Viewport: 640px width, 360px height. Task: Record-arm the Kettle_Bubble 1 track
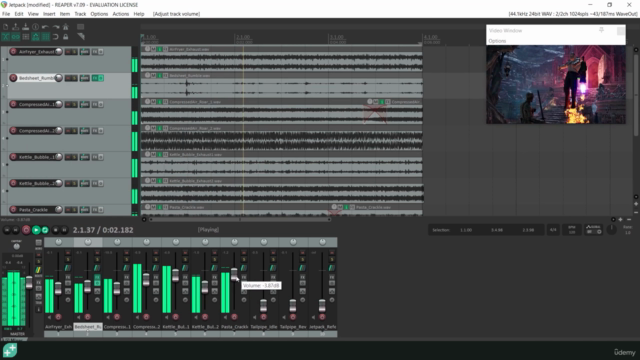pyautogui.click(x=13, y=157)
